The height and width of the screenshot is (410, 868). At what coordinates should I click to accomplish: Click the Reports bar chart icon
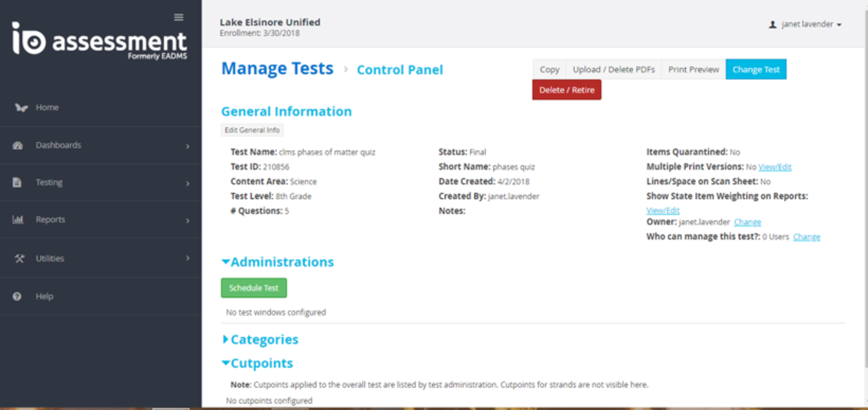(18, 220)
